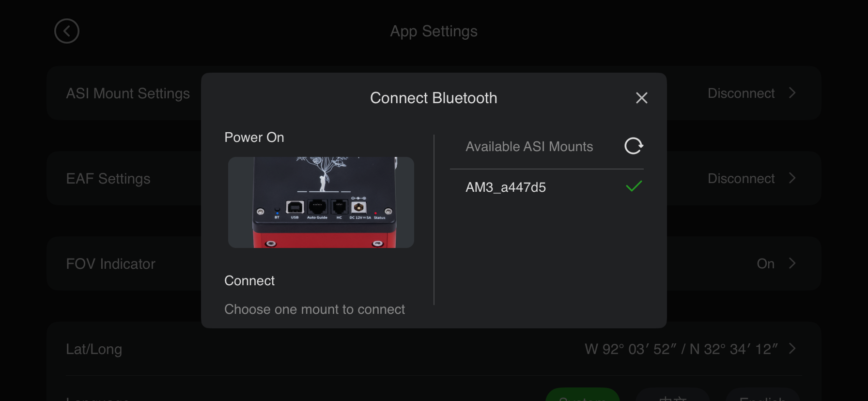The width and height of the screenshot is (868, 401).
Task: Refresh the Available ASI Mounts list
Action: click(634, 146)
